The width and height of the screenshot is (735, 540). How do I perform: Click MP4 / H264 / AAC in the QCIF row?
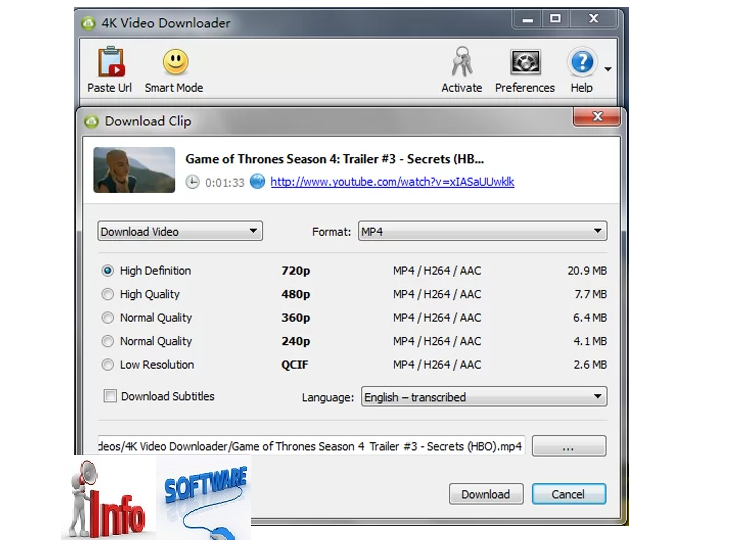pyautogui.click(x=437, y=364)
